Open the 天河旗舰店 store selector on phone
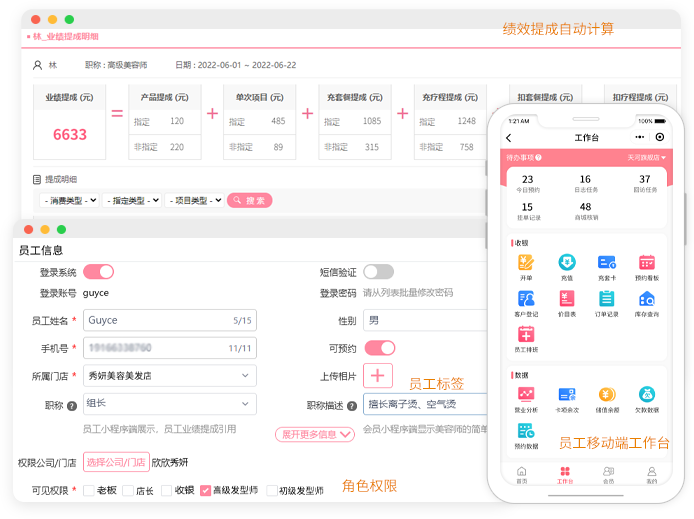The height and width of the screenshot is (519, 694). click(646, 158)
